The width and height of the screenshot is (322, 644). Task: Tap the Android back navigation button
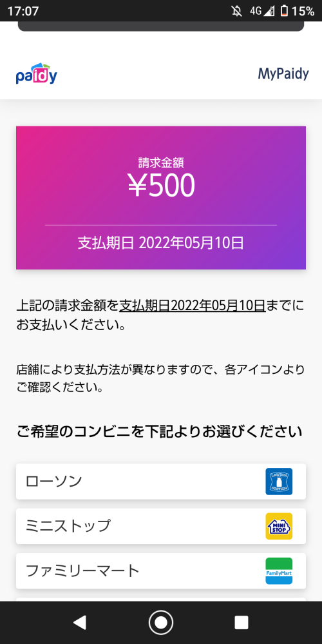80,623
